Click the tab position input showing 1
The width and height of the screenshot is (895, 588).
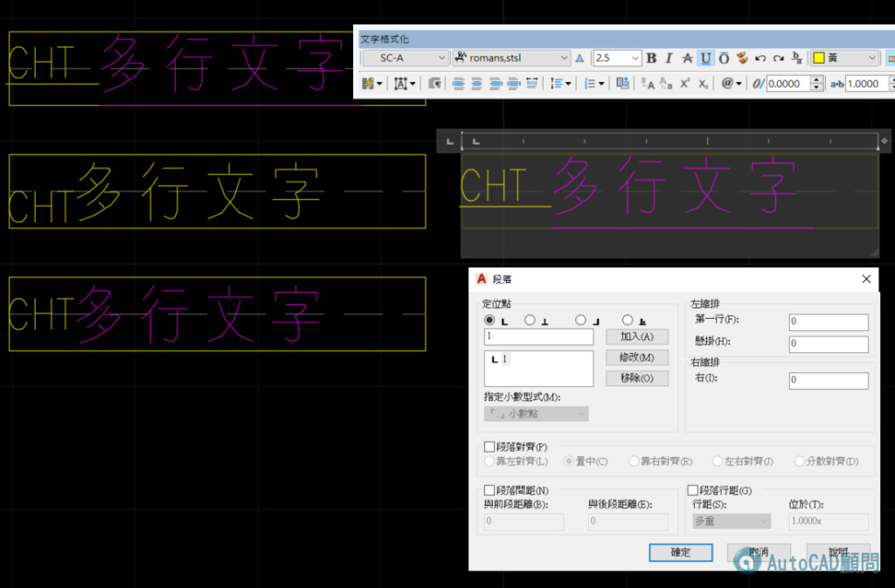pos(538,336)
